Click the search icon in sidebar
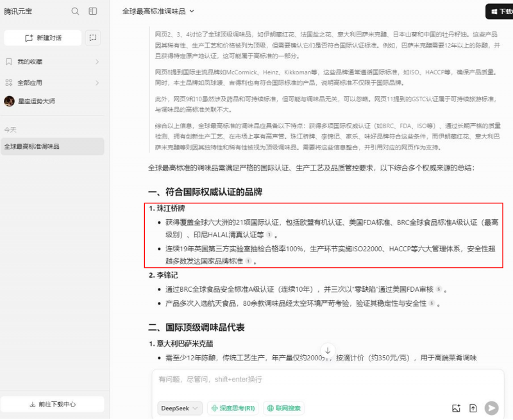 pos(75,12)
